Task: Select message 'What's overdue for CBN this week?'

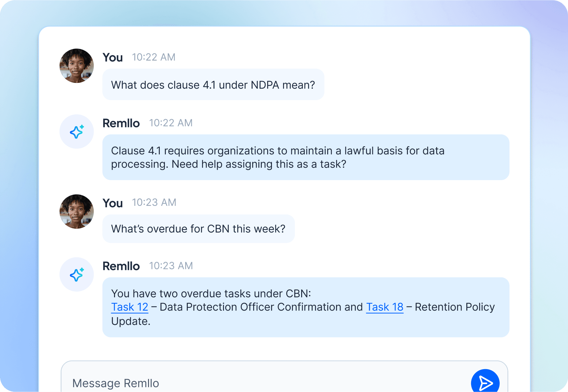Action: pyautogui.click(x=199, y=229)
